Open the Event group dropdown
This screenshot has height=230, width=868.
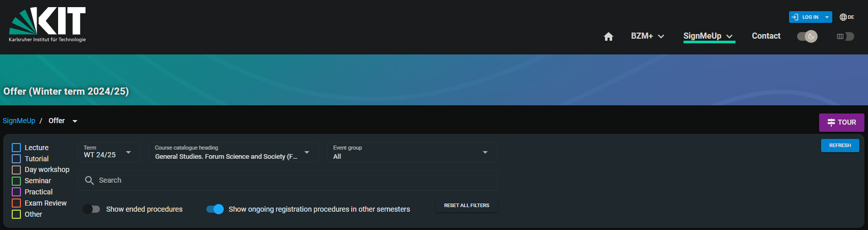tap(412, 152)
